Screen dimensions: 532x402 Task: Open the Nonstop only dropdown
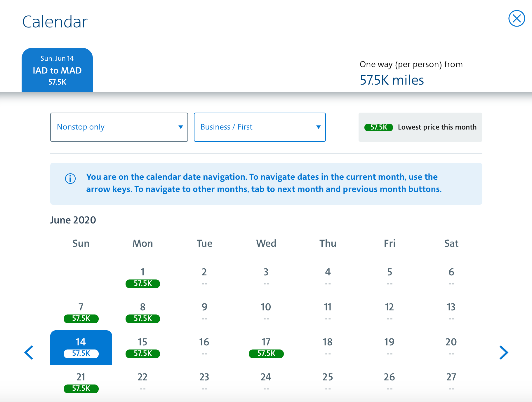point(119,127)
